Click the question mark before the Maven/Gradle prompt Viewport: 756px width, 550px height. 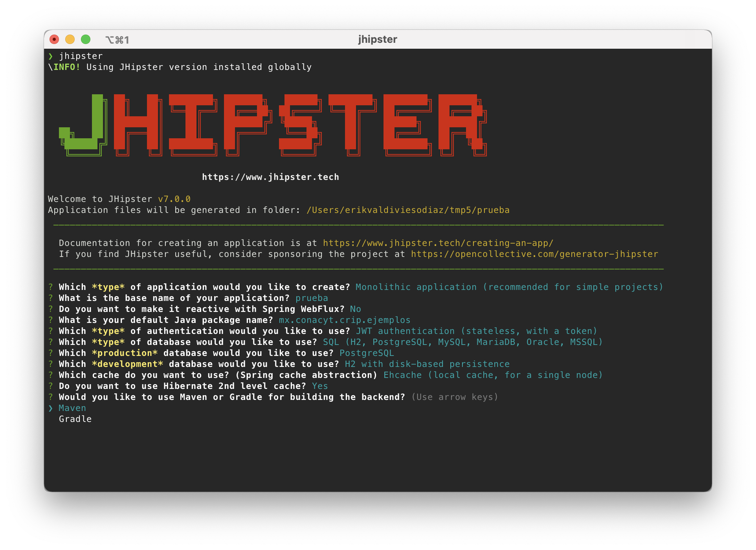50,397
